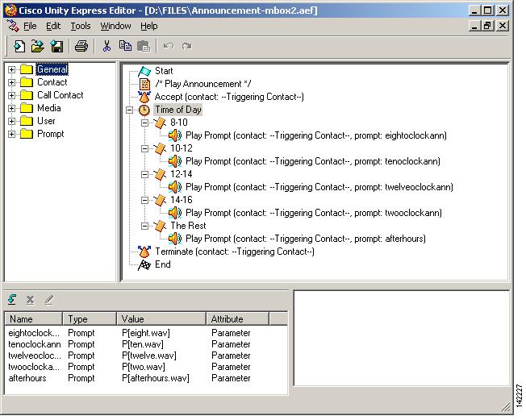Close the Announcement-mbox2.aef document window
Image resolution: width=526 pixels, height=420 pixels.
[x=503, y=26]
